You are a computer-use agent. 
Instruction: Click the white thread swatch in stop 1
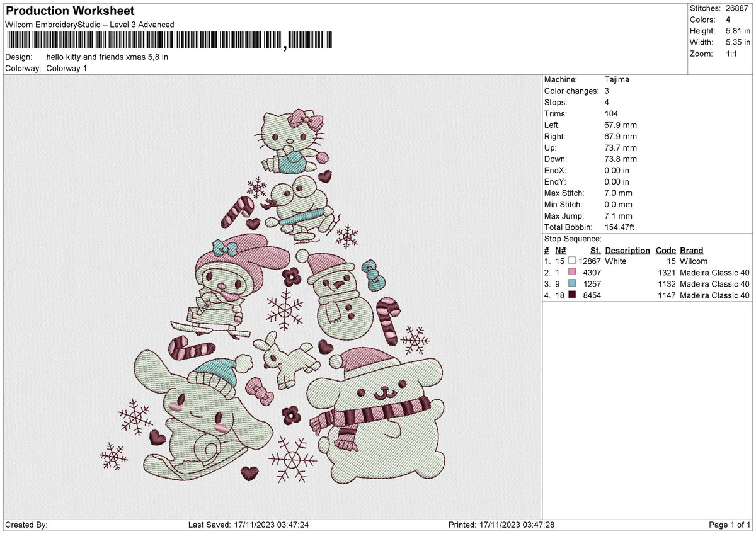[x=572, y=261]
